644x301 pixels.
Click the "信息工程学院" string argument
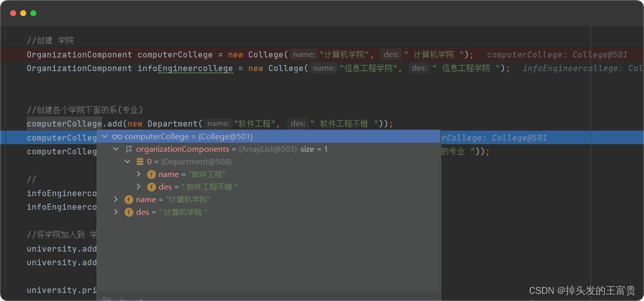(x=369, y=68)
